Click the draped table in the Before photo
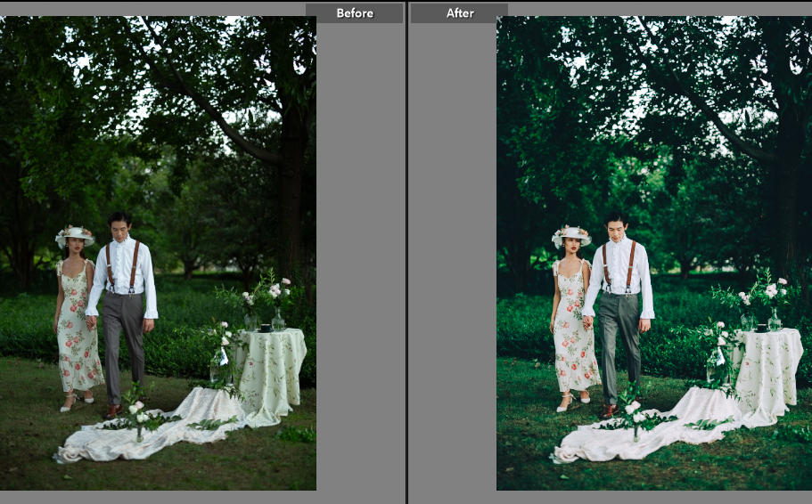The height and width of the screenshot is (504, 812). pyautogui.click(x=272, y=365)
